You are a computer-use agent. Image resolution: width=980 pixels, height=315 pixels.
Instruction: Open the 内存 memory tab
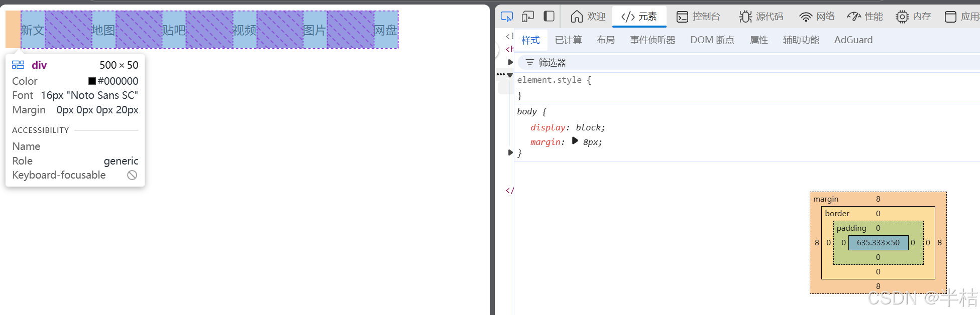click(913, 17)
